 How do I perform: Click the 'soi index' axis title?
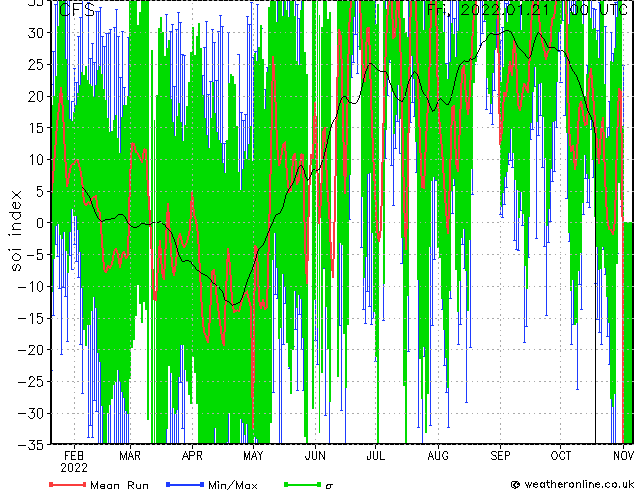pyautogui.click(x=15, y=230)
